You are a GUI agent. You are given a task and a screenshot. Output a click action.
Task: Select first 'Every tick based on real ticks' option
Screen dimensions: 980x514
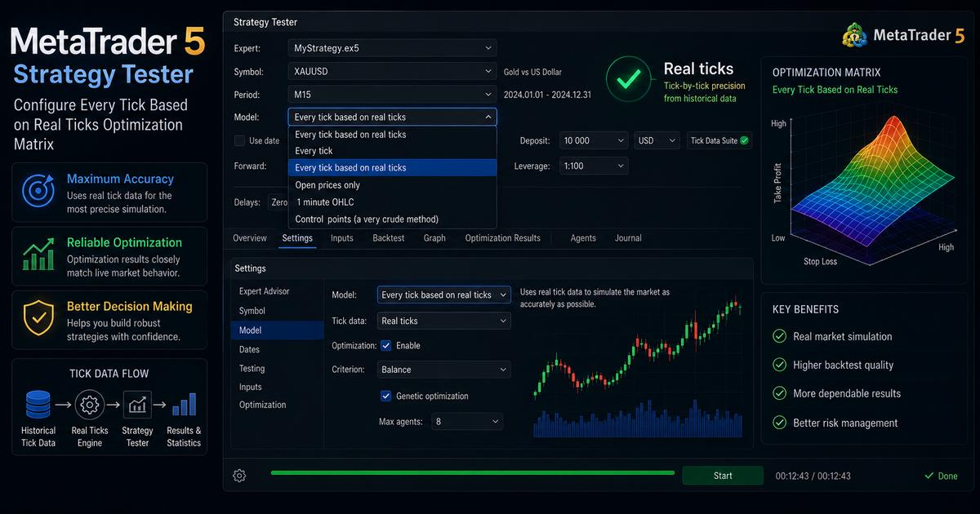(x=392, y=135)
